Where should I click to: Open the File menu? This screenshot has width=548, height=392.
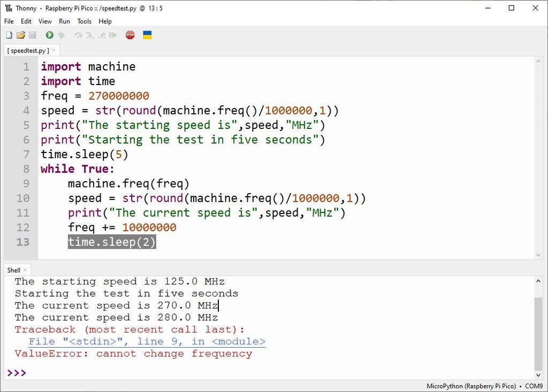click(x=9, y=21)
